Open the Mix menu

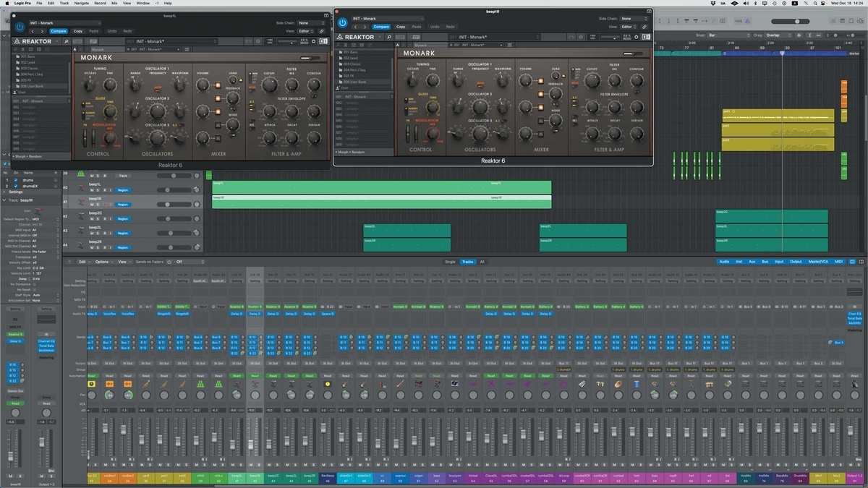coord(115,3)
